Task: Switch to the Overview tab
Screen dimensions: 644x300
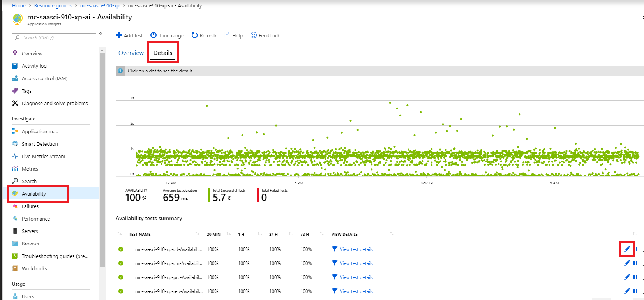Action: point(131,53)
